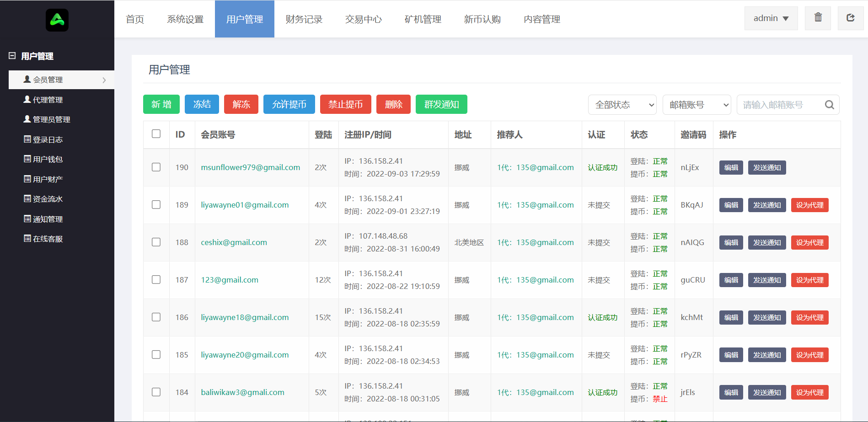
Task: Go to the 矿机管理 tab
Action: (x=423, y=19)
